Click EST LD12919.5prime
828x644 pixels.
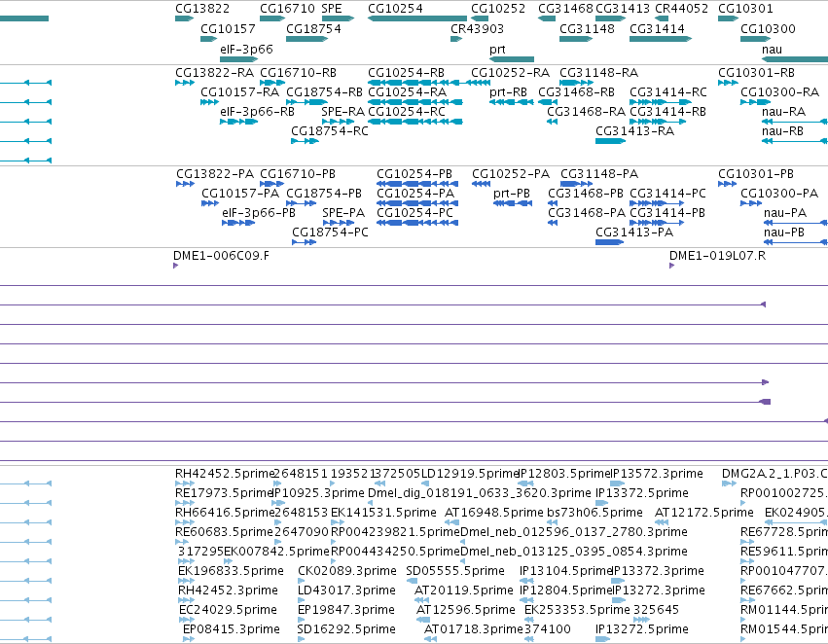pyautogui.click(x=425, y=483)
